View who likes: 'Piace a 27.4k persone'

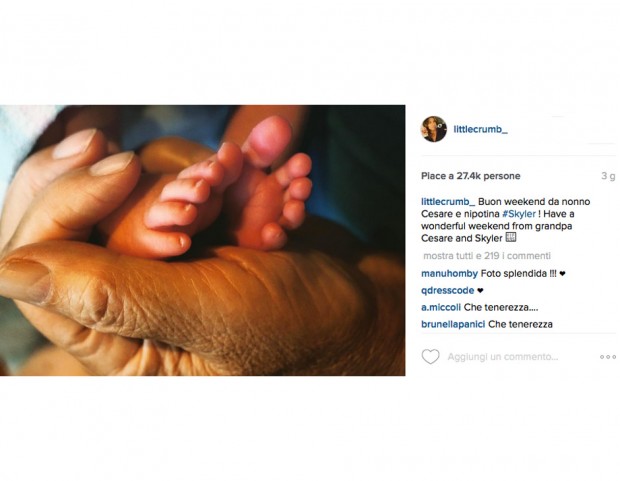click(471, 176)
